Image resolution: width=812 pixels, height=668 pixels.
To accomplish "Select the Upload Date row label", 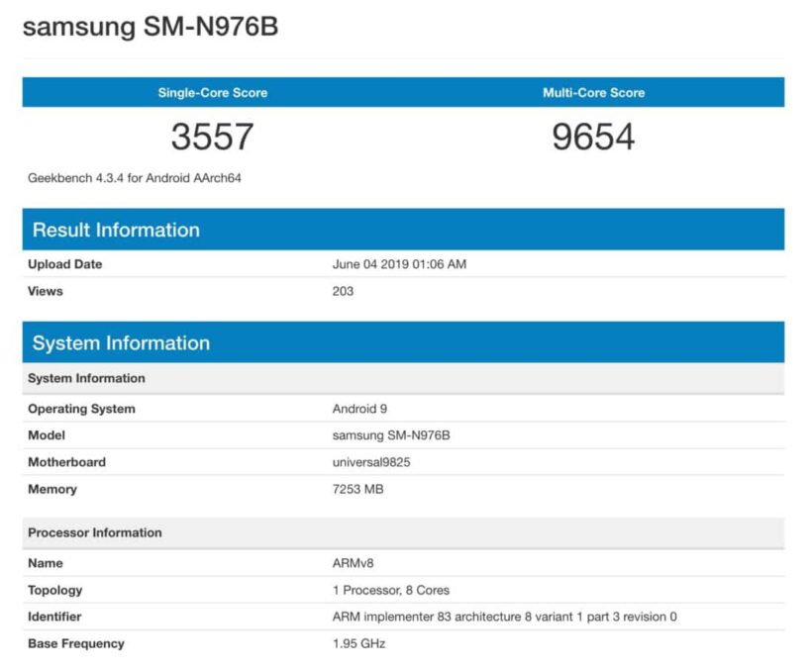I will 65,264.
